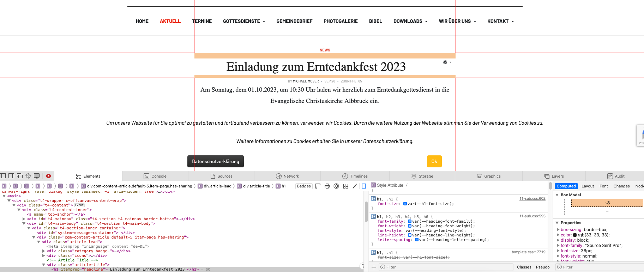644x272 pixels.
Task: Switch to the Console tab
Action: [155, 176]
